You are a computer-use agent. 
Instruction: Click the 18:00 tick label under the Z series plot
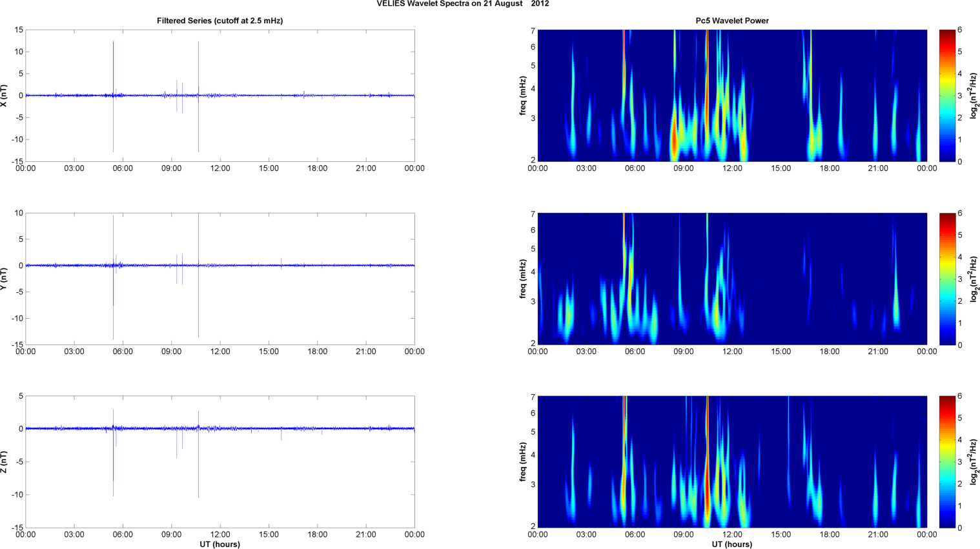pos(317,535)
